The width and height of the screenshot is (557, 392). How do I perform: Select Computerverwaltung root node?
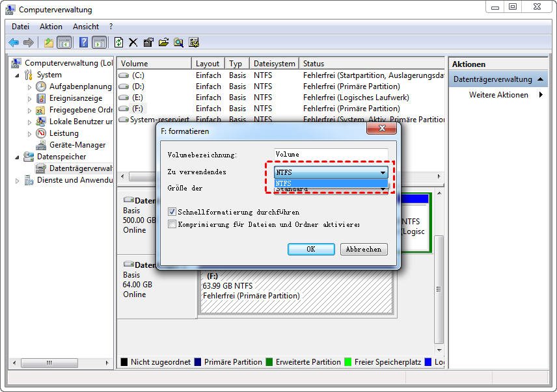click(x=68, y=63)
